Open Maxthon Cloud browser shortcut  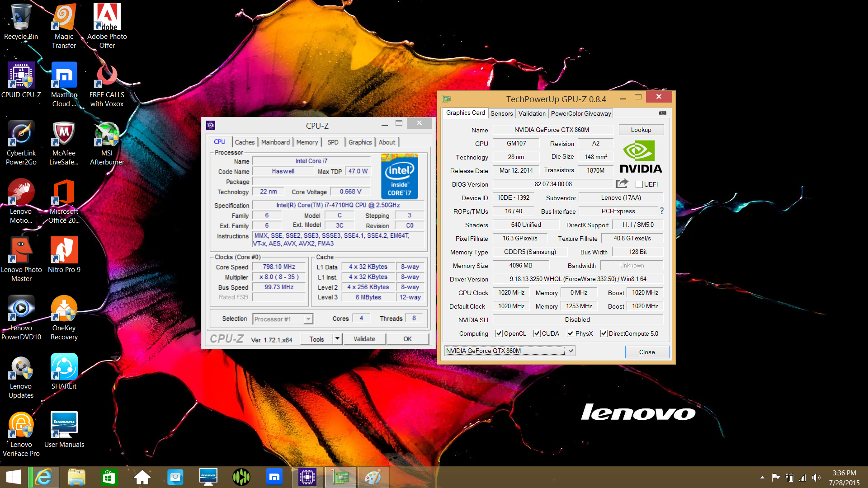pos(64,84)
